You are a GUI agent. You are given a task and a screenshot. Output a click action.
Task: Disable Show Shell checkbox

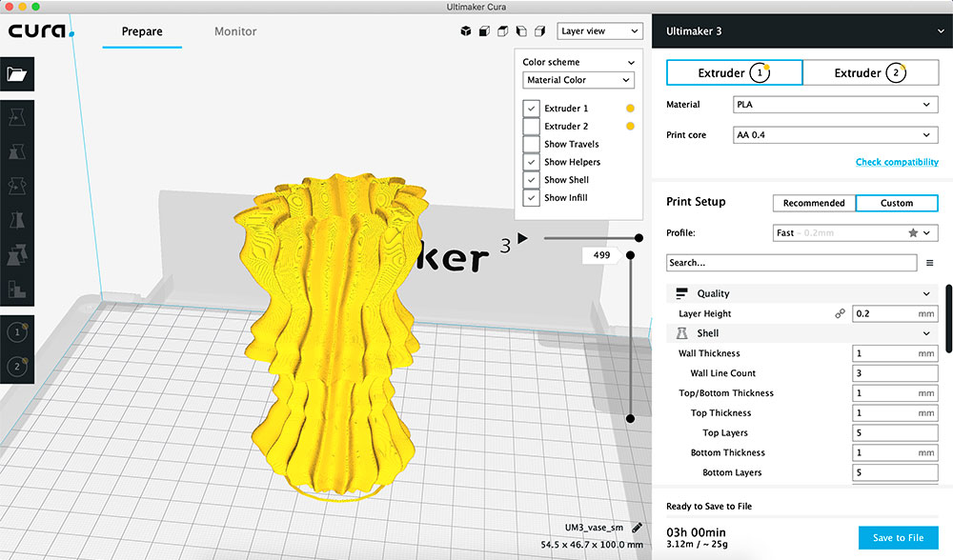[x=531, y=180]
